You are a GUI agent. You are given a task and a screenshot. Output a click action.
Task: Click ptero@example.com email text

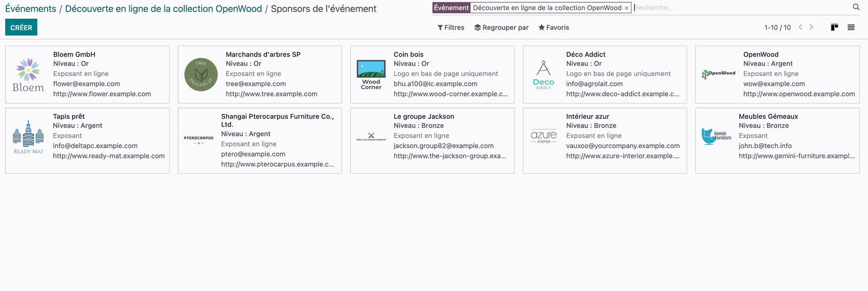[x=253, y=154]
